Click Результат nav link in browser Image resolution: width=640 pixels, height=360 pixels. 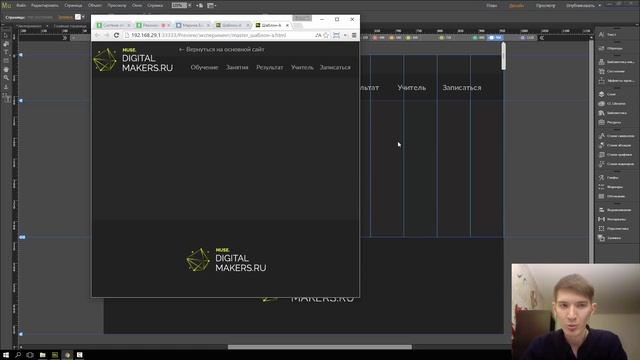pos(269,67)
